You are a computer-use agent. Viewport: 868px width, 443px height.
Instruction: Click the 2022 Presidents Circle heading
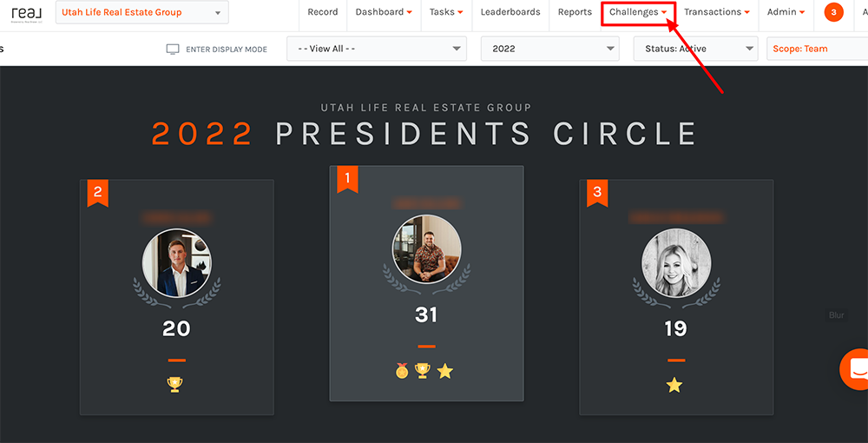424,134
